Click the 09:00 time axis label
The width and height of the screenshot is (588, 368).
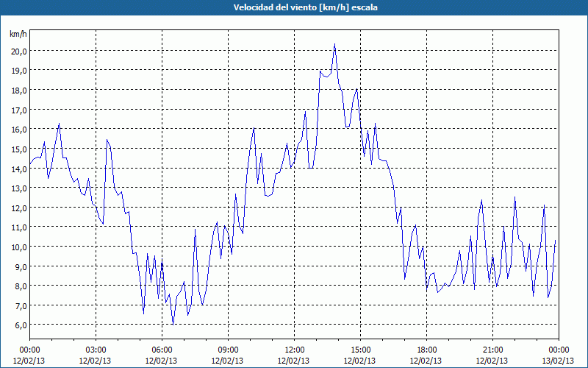coord(228,350)
